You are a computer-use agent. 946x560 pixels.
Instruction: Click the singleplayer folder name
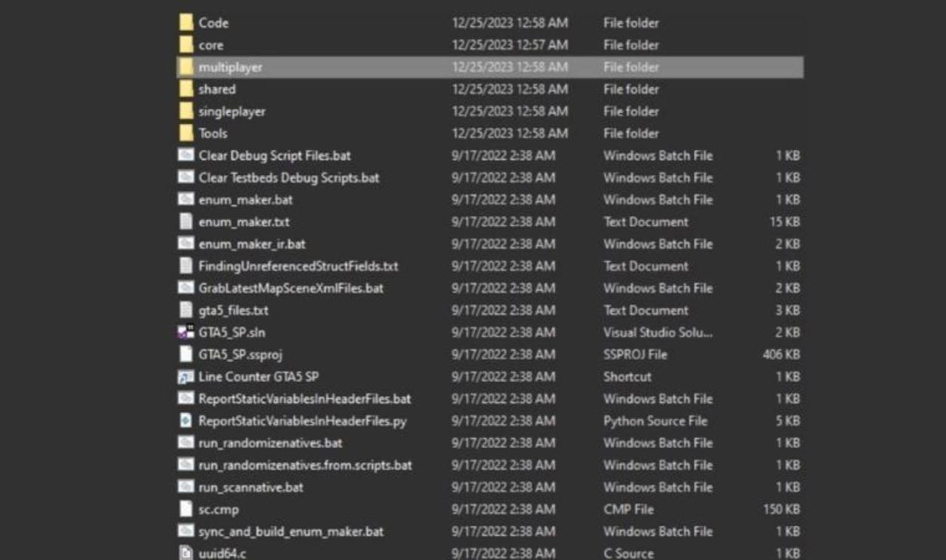231,112
